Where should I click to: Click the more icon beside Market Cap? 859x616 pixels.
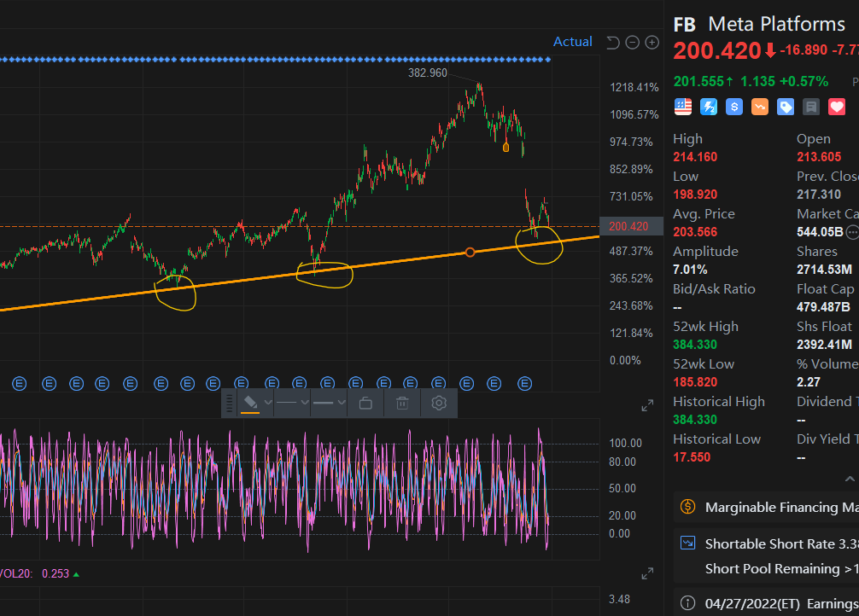click(x=852, y=232)
